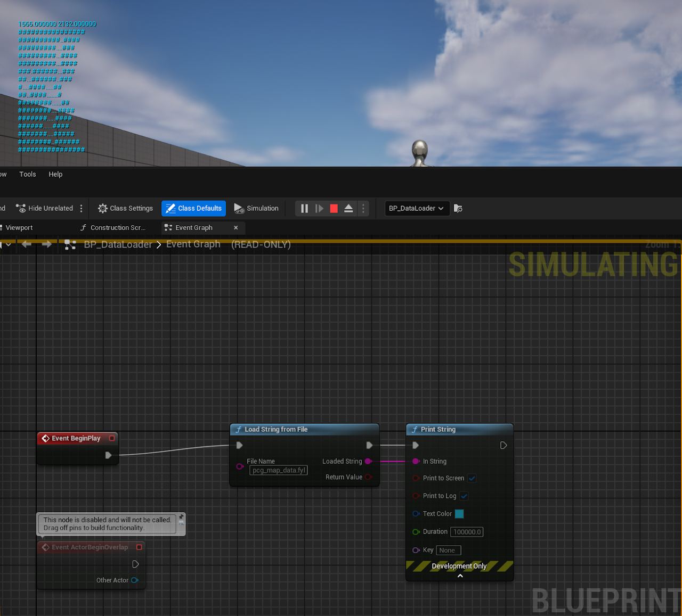Viewport: 682px width, 616px height.
Task: Open the BP_DataLoader debug object dropdown
Action: click(417, 209)
